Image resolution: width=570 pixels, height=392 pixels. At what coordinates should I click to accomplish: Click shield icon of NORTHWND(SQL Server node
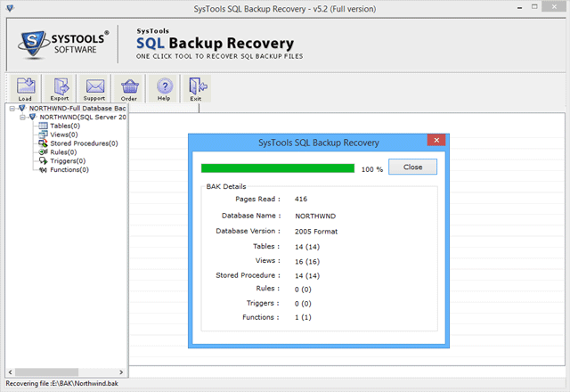(32, 117)
